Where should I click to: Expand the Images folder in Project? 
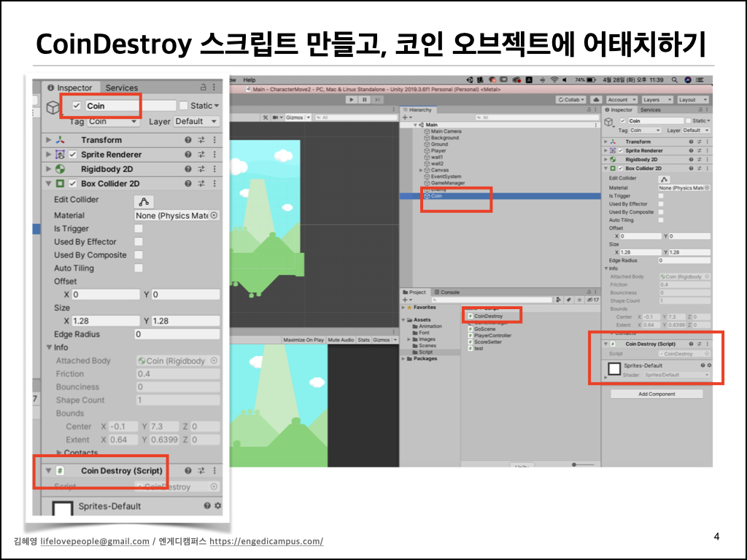point(409,340)
